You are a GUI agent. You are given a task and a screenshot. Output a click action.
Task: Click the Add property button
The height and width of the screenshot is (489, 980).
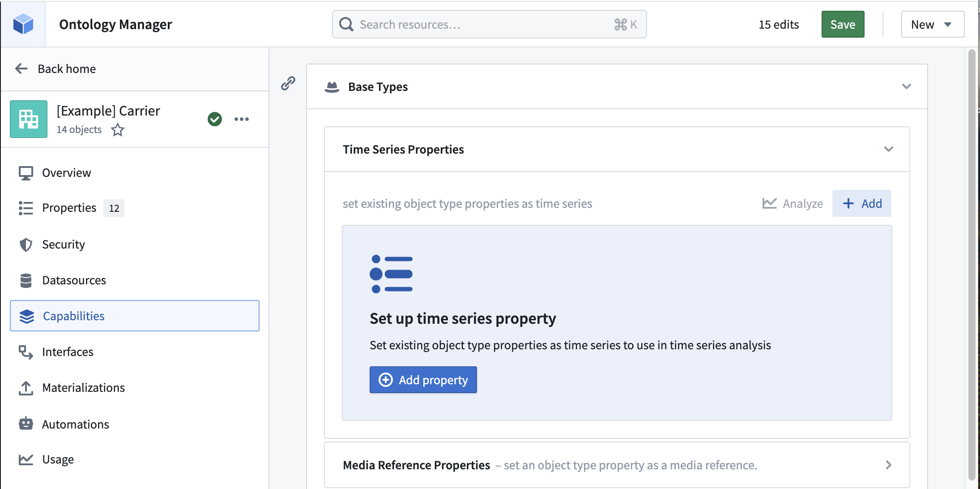click(423, 380)
